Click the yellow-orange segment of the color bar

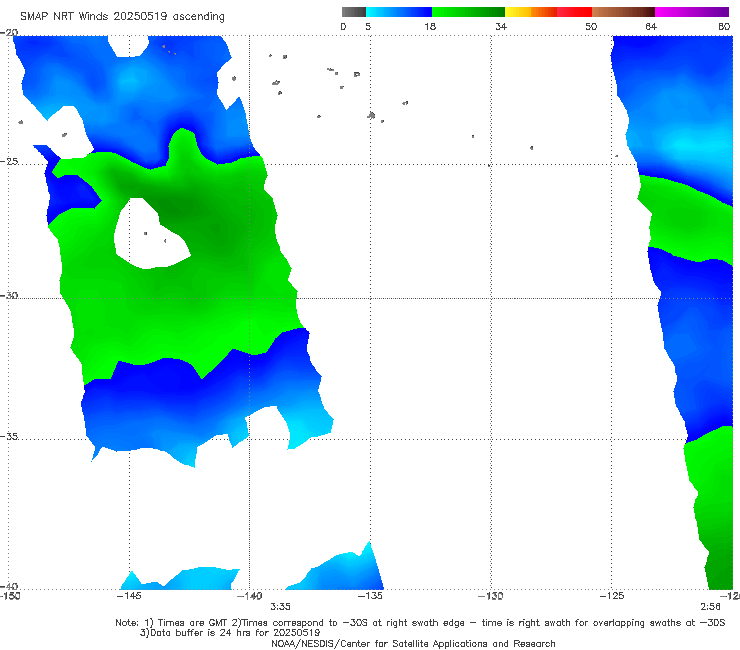(x=530, y=12)
